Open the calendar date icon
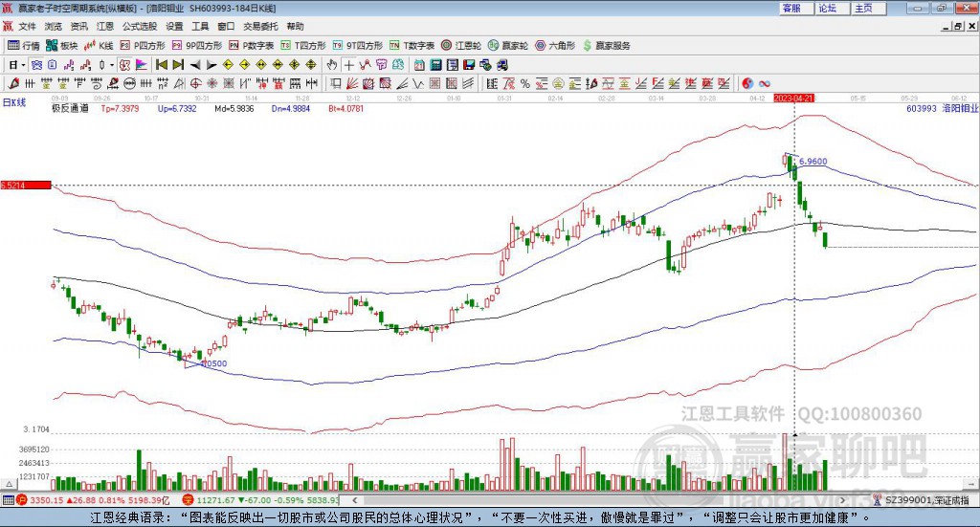 pos(419,65)
